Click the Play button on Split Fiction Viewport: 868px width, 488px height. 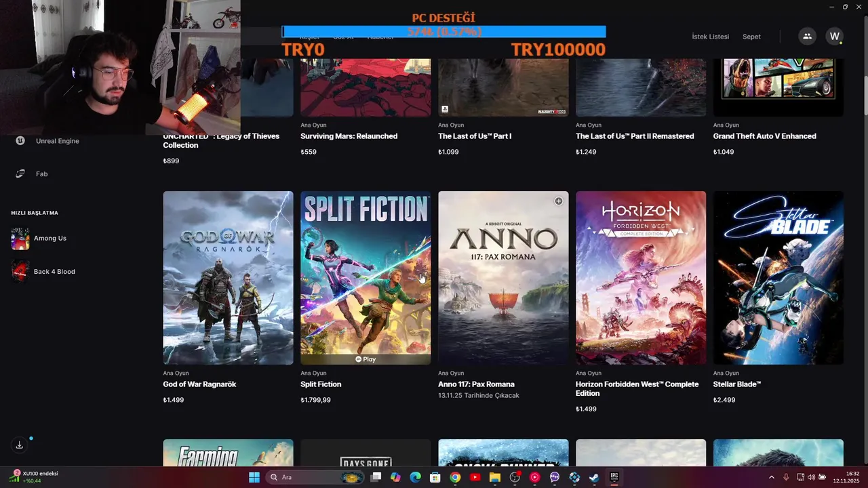click(x=366, y=359)
